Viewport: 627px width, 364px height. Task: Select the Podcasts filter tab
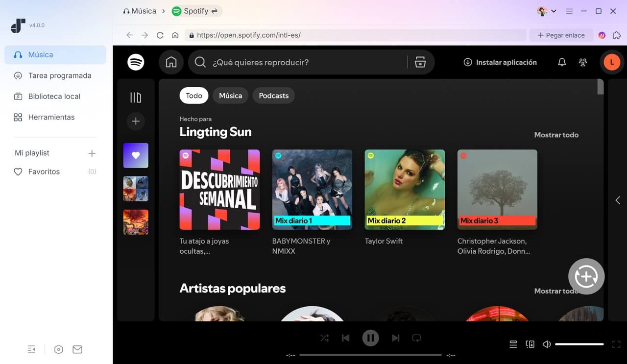[273, 96]
